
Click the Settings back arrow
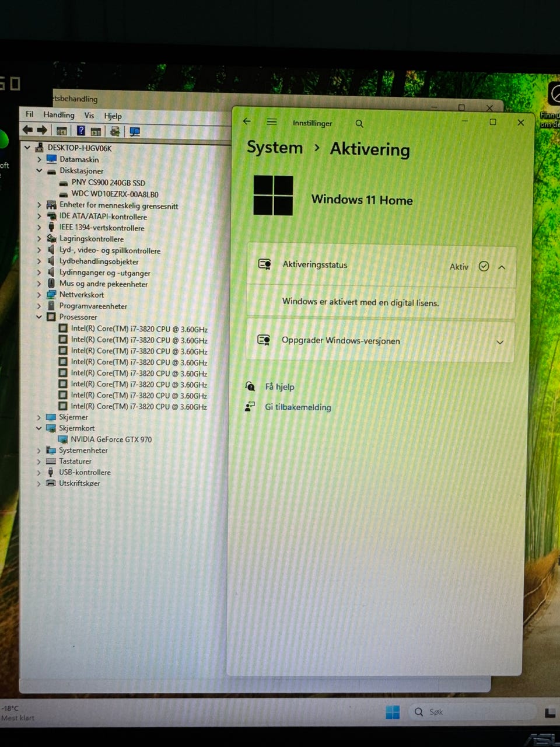click(x=247, y=121)
